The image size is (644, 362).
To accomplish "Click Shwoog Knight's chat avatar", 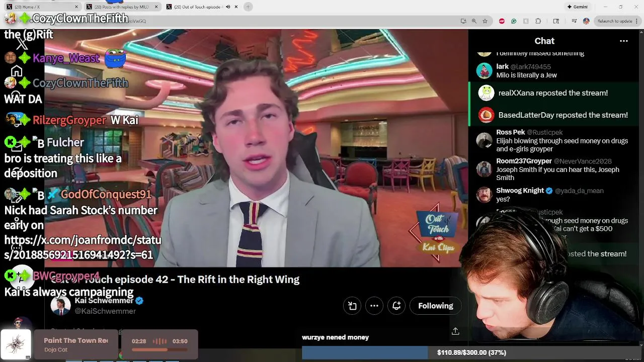I will coord(484,195).
